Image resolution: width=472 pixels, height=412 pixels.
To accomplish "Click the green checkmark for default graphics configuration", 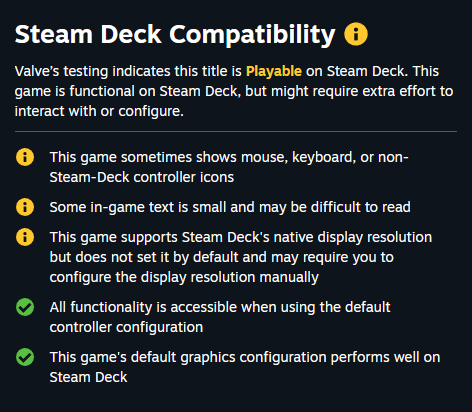I will pyautogui.click(x=25, y=357).
